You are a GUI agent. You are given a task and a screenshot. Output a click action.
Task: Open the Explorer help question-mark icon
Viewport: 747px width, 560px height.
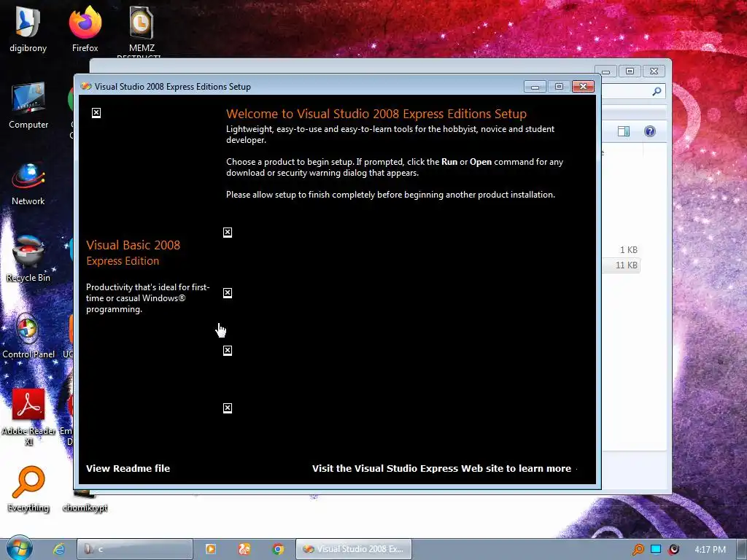pos(650,131)
